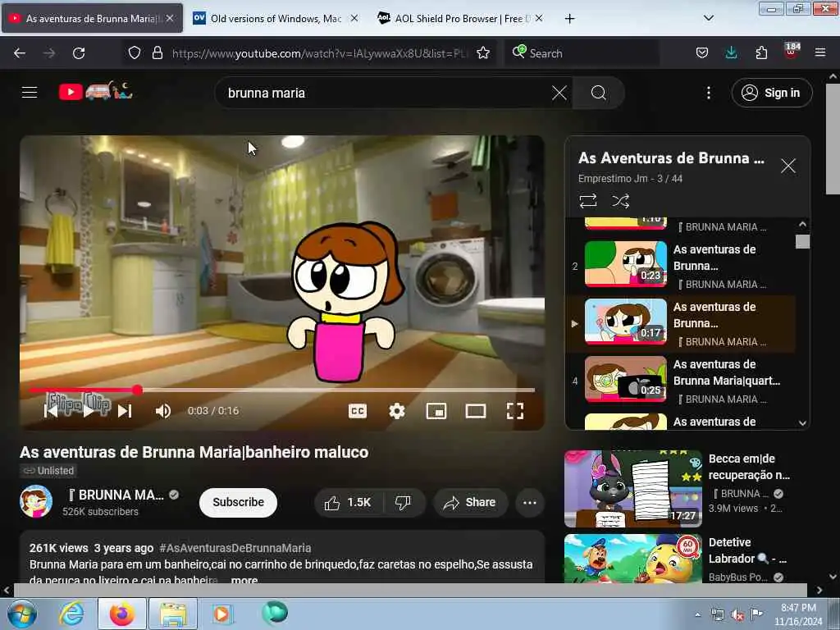Click playlist scroll up arrow
The image size is (840, 630).
pyautogui.click(x=802, y=224)
